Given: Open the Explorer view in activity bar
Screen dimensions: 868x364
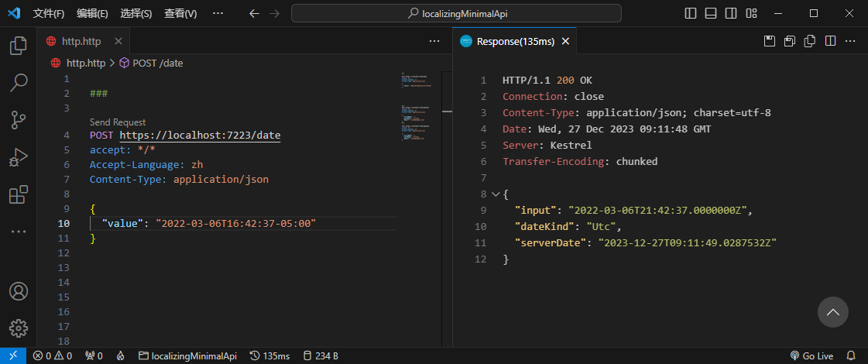Looking at the screenshot, I should [18, 46].
